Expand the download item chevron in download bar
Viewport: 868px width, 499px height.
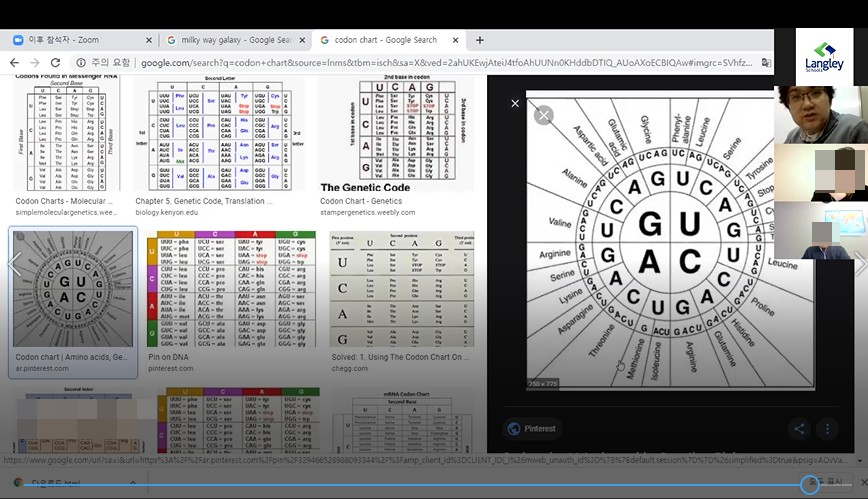(133, 483)
